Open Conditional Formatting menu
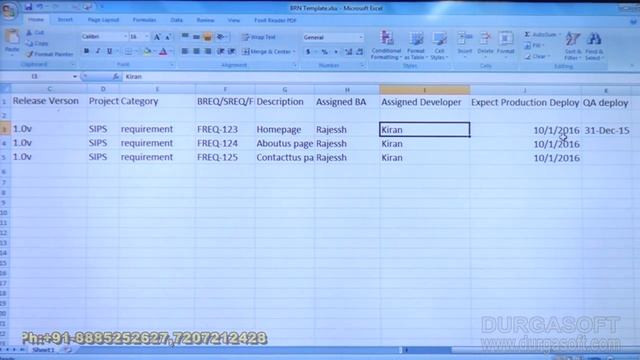The height and width of the screenshot is (360, 640). click(386, 45)
